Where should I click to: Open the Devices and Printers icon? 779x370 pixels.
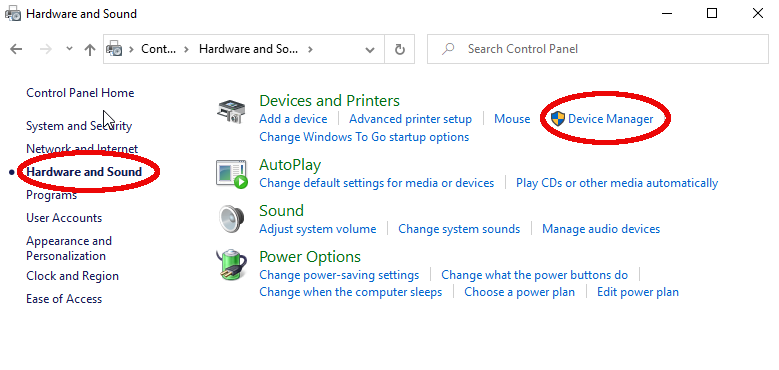click(231, 111)
